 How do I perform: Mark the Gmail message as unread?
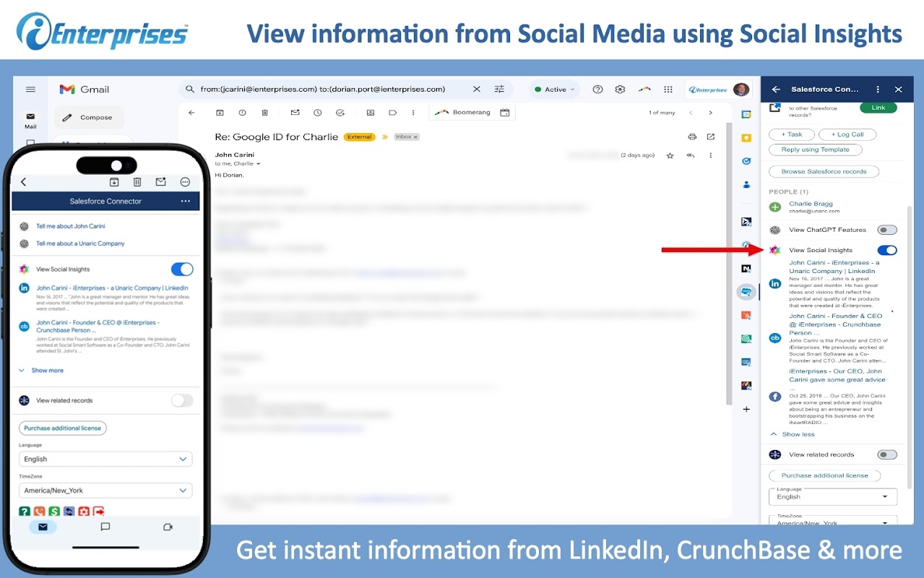295,113
